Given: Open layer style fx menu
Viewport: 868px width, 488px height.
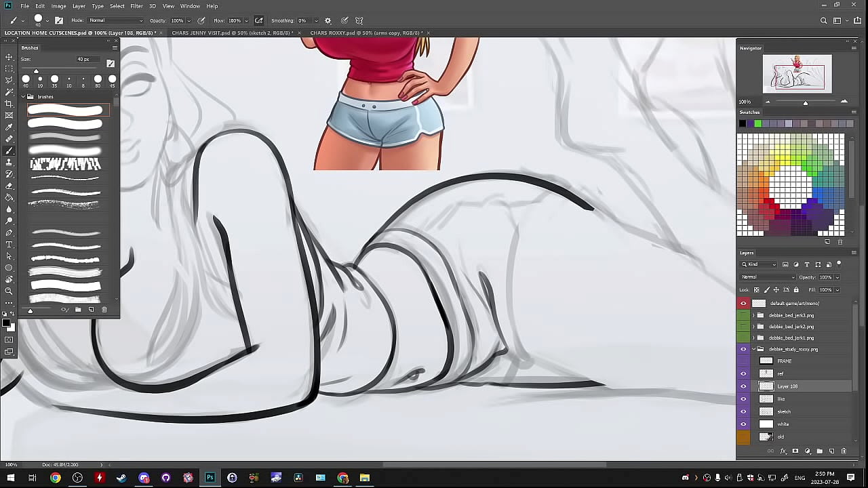Looking at the screenshot, I should click(783, 451).
